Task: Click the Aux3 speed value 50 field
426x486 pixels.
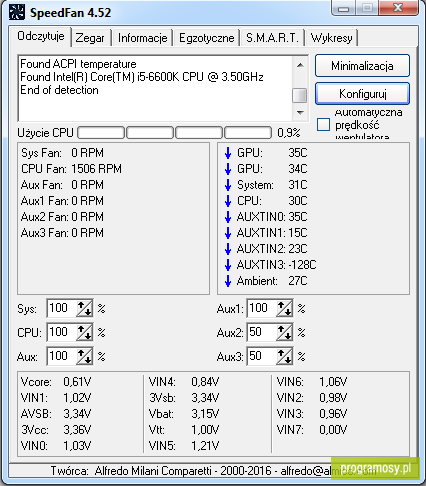Action: [262, 356]
